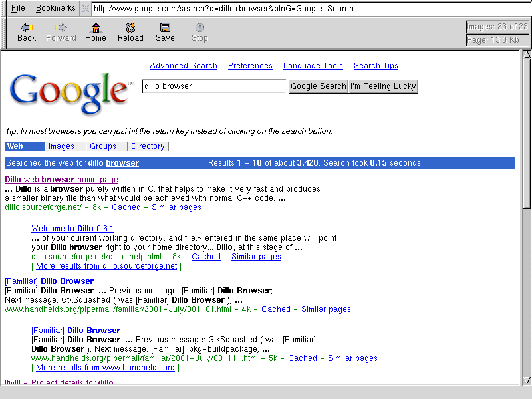Open Cached link for dillo.sourceforge.net/ result
532x399 pixels.
point(126,207)
